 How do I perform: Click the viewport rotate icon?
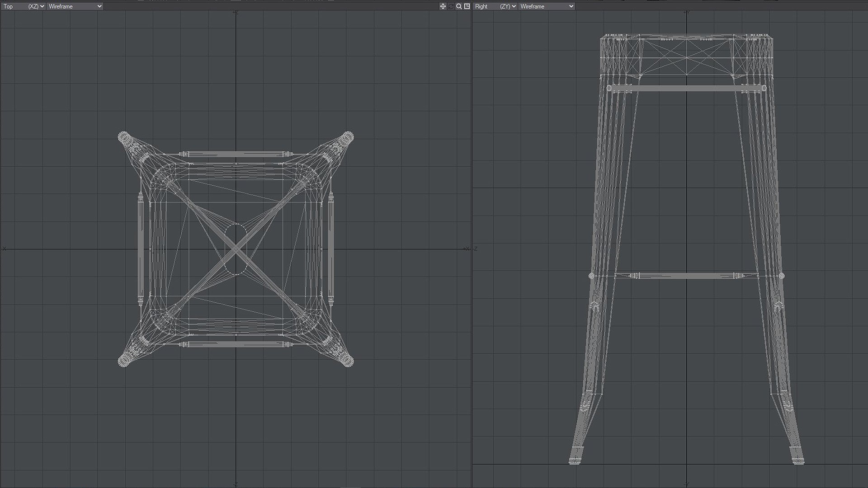point(451,6)
